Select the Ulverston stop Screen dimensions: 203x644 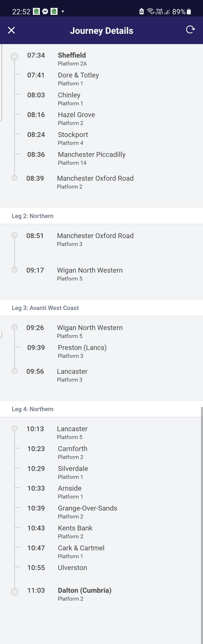tap(72, 568)
